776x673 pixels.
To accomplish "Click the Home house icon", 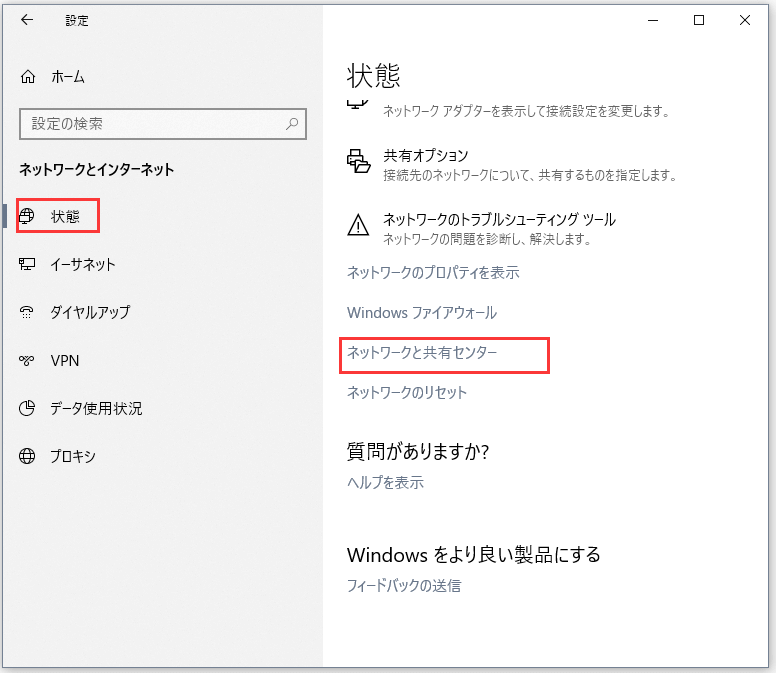I will [x=28, y=77].
